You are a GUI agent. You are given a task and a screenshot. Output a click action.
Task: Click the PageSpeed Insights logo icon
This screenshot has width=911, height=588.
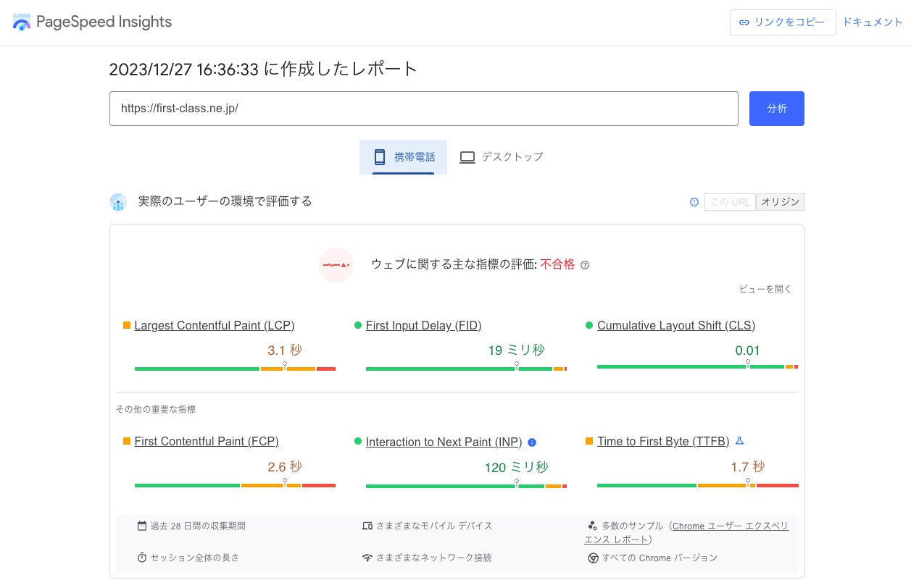[x=22, y=22]
